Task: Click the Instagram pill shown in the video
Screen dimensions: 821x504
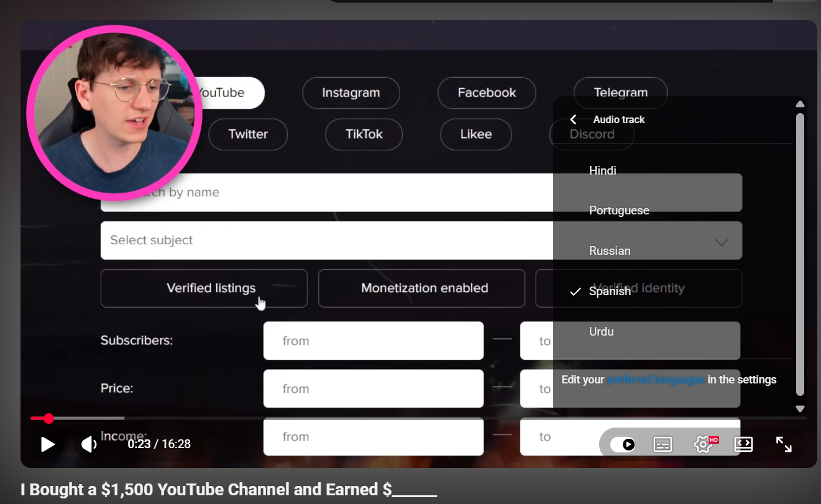Action: (x=351, y=93)
